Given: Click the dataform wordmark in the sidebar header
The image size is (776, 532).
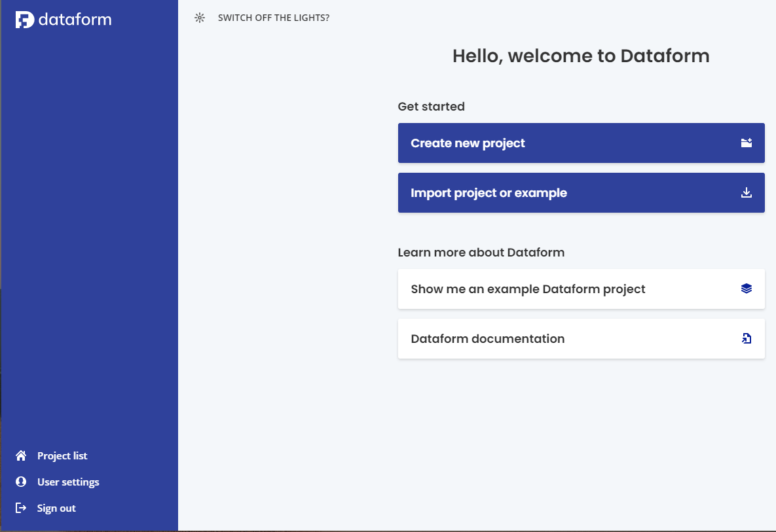Looking at the screenshot, I should [x=75, y=19].
